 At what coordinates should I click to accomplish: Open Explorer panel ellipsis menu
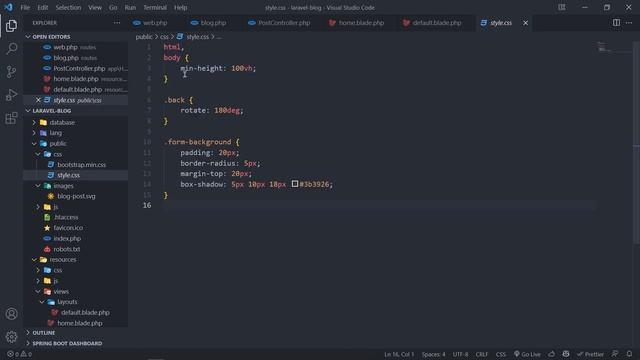coord(117,23)
